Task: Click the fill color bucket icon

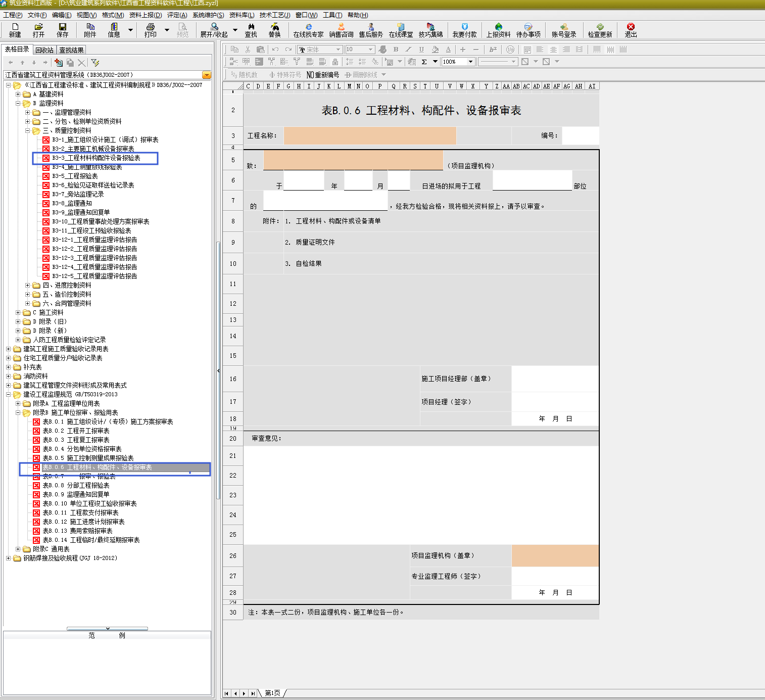Action: 435,50
